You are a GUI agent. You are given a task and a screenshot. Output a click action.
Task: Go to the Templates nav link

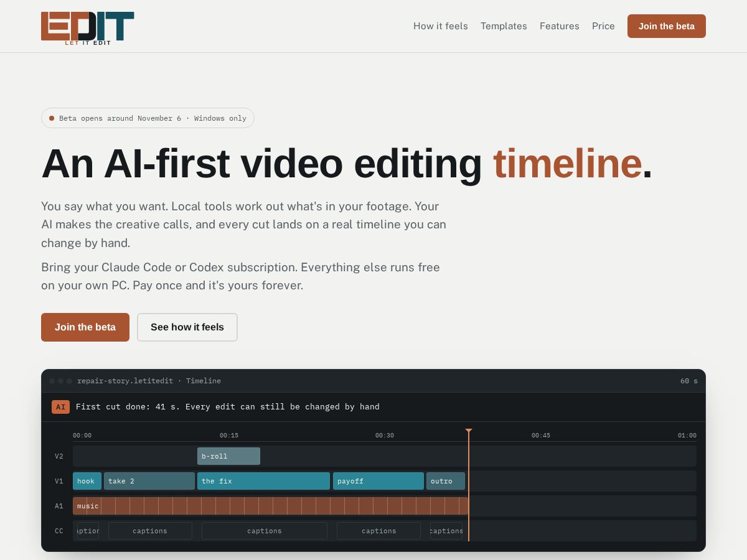[504, 26]
